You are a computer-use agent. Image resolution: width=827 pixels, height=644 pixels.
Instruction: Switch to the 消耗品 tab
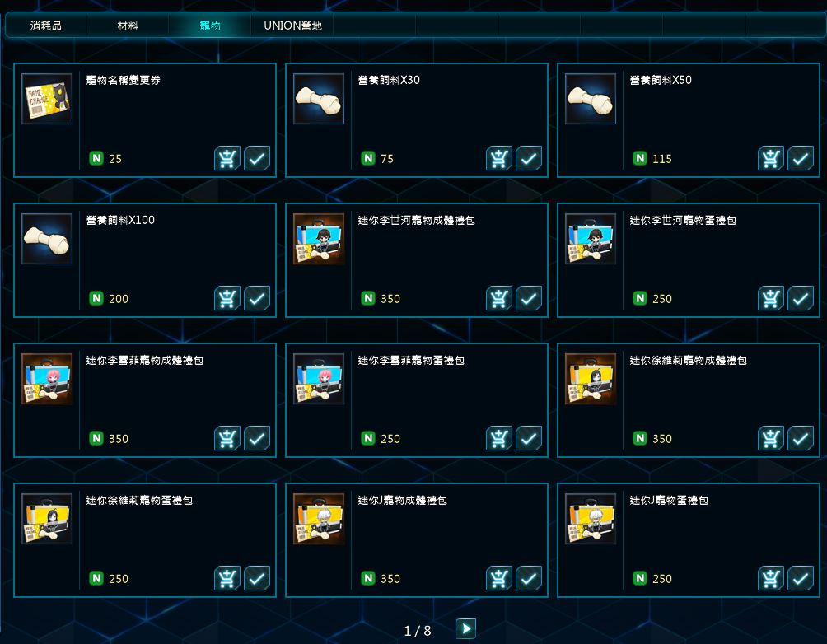click(46, 26)
